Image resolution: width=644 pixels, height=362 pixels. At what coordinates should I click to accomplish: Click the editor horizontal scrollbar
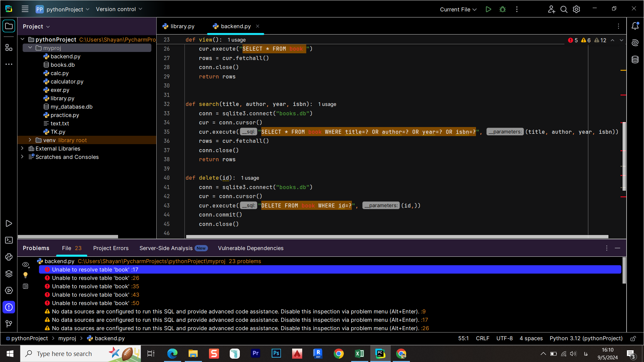397,237
